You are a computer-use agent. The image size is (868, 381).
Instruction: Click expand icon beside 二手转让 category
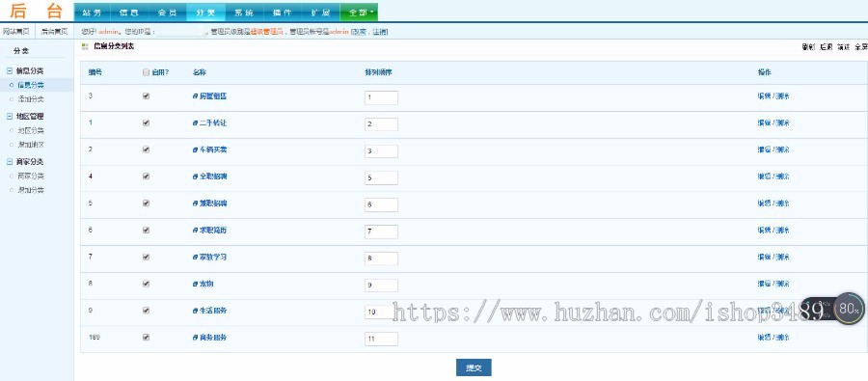coord(195,122)
